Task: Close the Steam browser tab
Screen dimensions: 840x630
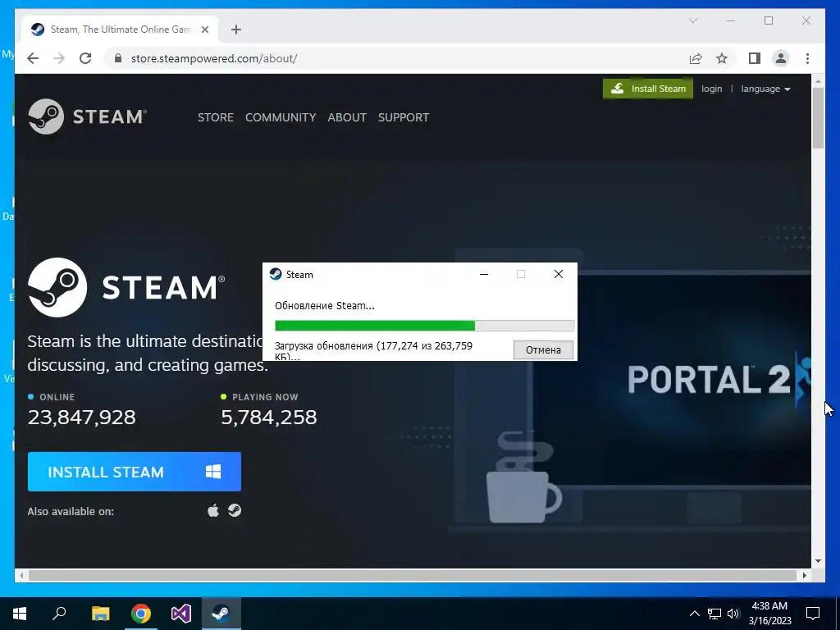Action: 204,30
